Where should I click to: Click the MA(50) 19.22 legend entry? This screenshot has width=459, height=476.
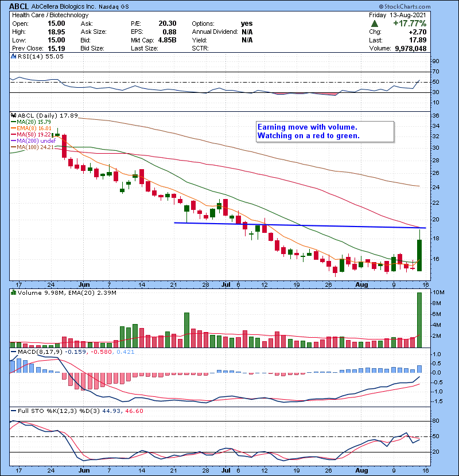(31, 135)
